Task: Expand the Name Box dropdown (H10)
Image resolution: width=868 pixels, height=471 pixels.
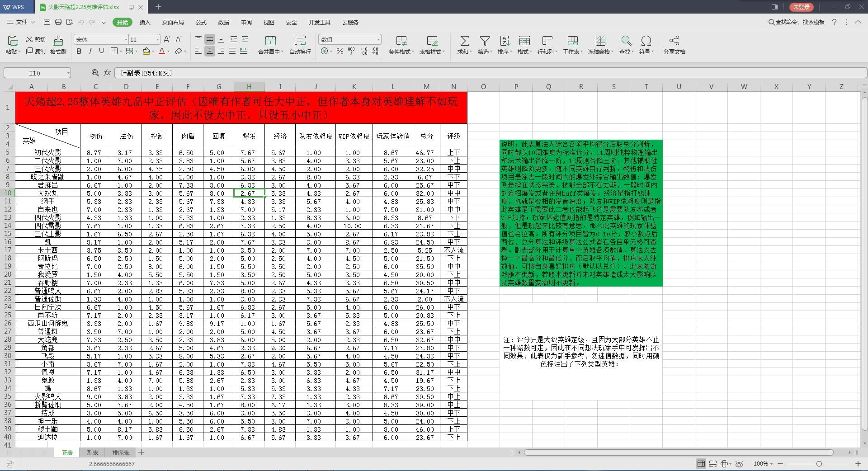Action: (68, 73)
